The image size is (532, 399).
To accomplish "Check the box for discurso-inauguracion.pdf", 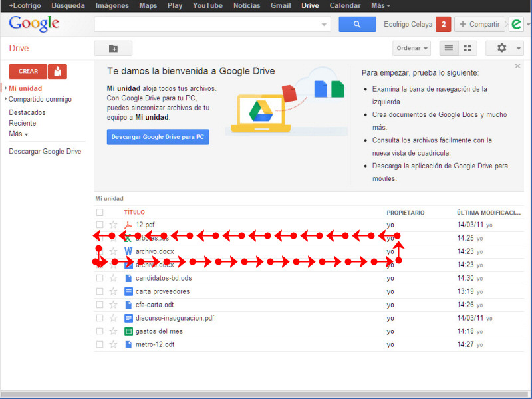I will pyautogui.click(x=100, y=318).
